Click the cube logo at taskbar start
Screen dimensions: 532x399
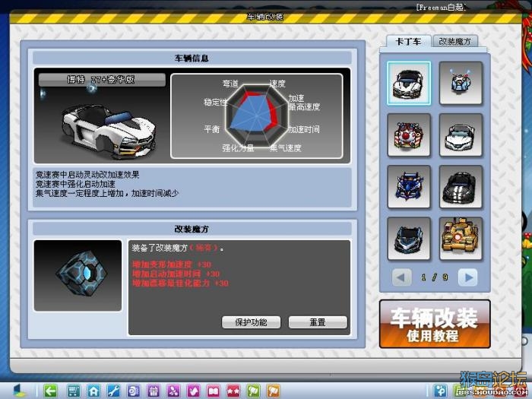coord(20,391)
